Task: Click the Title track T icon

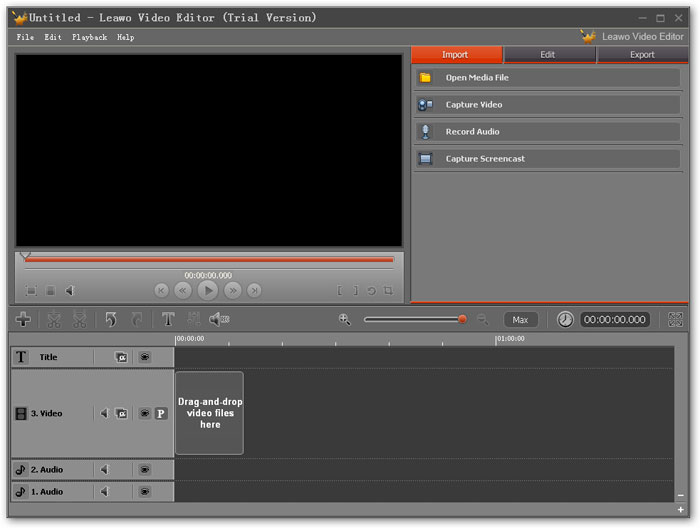Action: point(21,357)
